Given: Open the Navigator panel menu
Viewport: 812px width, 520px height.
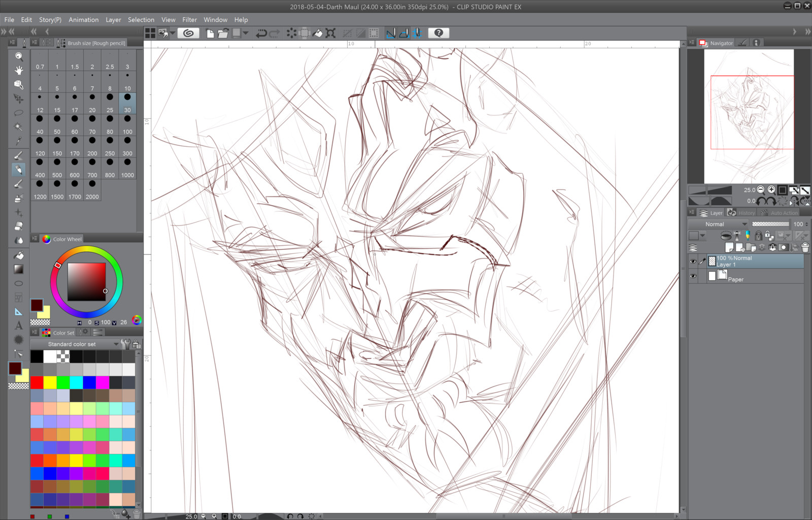Looking at the screenshot, I should point(692,43).
